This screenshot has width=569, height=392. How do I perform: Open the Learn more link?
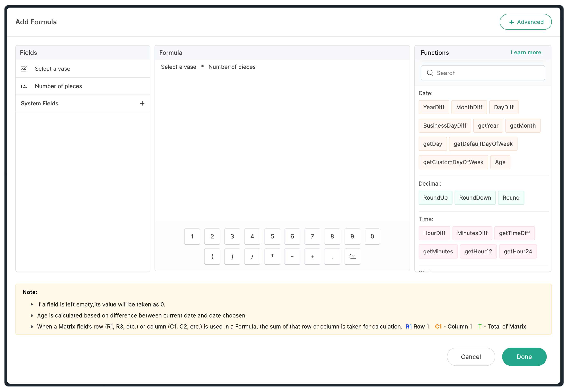(x=526, y=52)
